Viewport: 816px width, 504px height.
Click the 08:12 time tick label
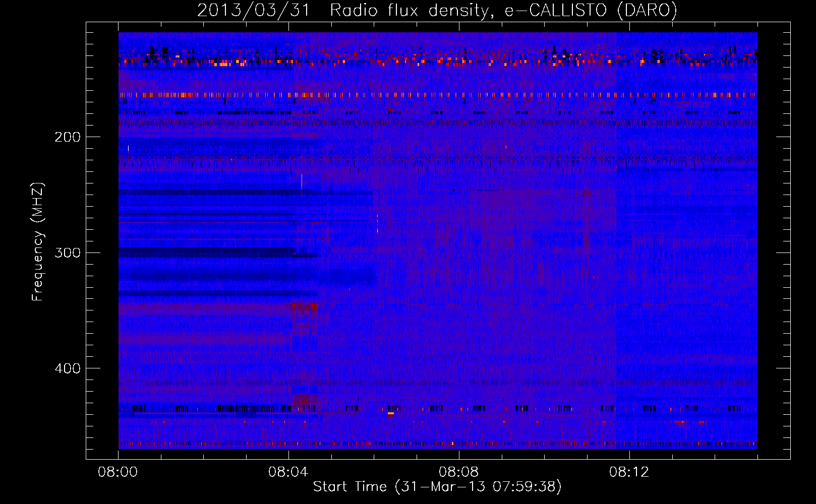(x=629, y=472)
